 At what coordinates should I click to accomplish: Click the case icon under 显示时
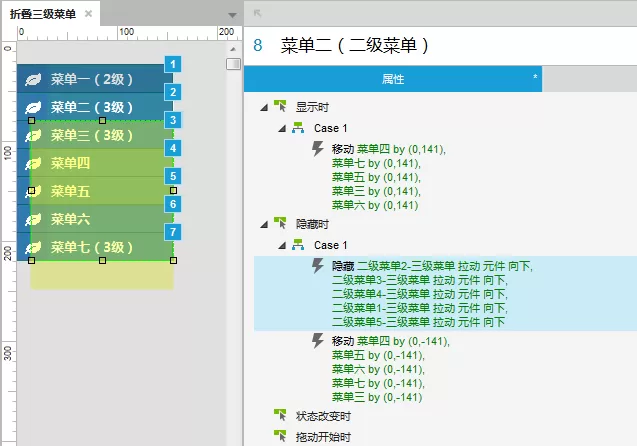tap(298, 128)
